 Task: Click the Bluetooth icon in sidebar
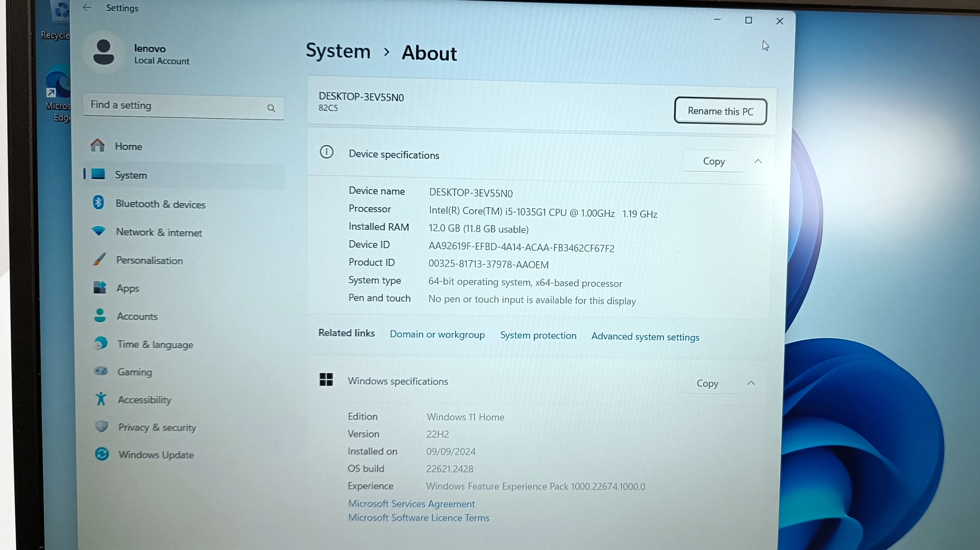tap(99, 203)
